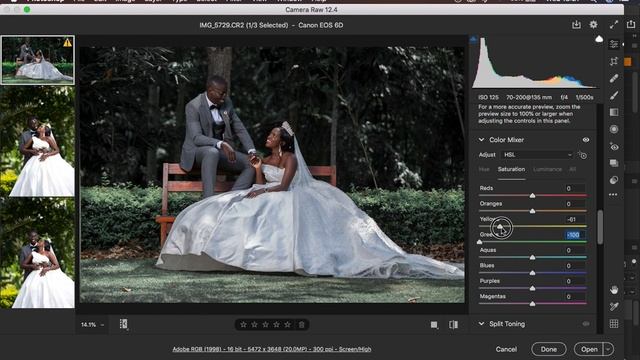Open workflow options Adobe RGB link
The width and height of the screenshot is (640, 360).
[272, 349]
